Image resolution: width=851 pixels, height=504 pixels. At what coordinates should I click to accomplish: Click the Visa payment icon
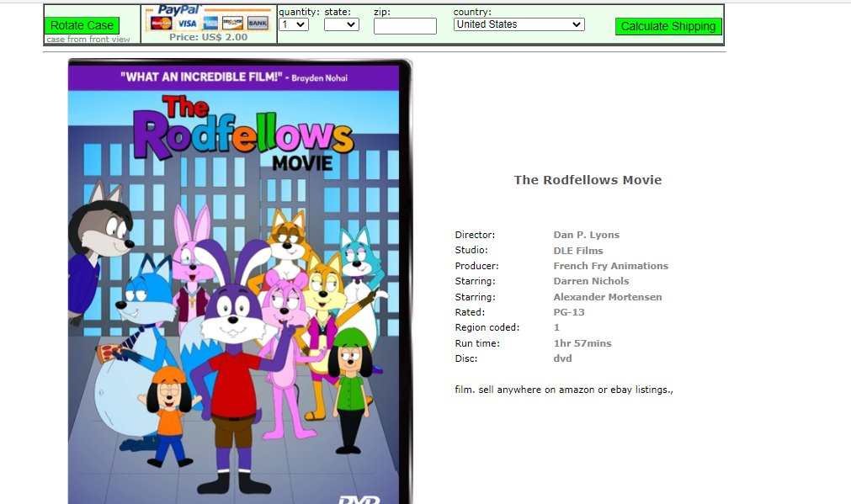click(187, 24)
